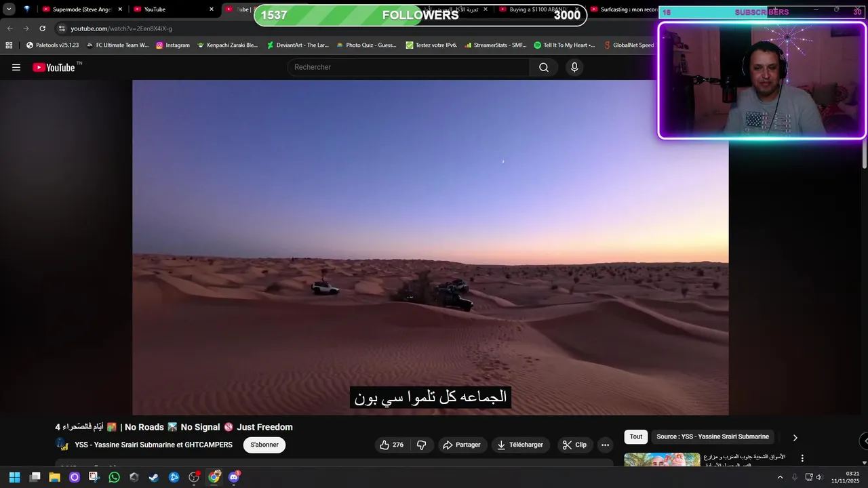
Task: Open File Explorer from the taskbar
Action: tap(55, 477)
